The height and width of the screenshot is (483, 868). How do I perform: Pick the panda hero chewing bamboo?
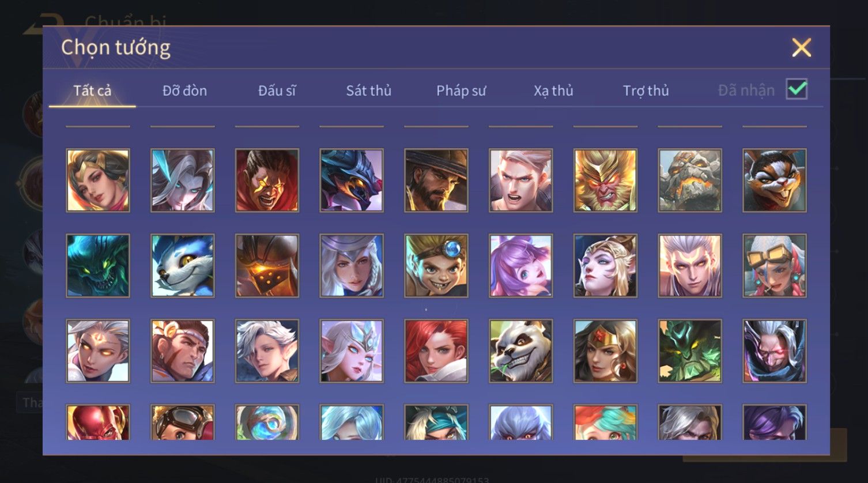520,351
